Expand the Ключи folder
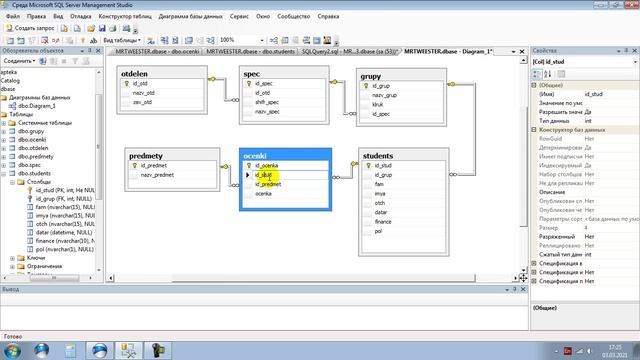640x360 pixels. click(12, 258)
